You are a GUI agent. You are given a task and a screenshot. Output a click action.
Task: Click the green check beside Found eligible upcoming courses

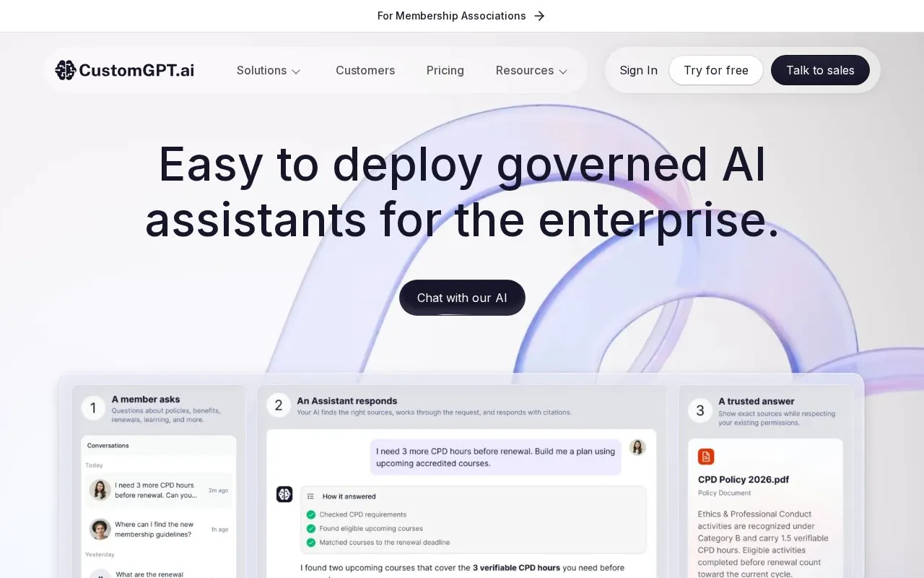click(x=311, y=528)
